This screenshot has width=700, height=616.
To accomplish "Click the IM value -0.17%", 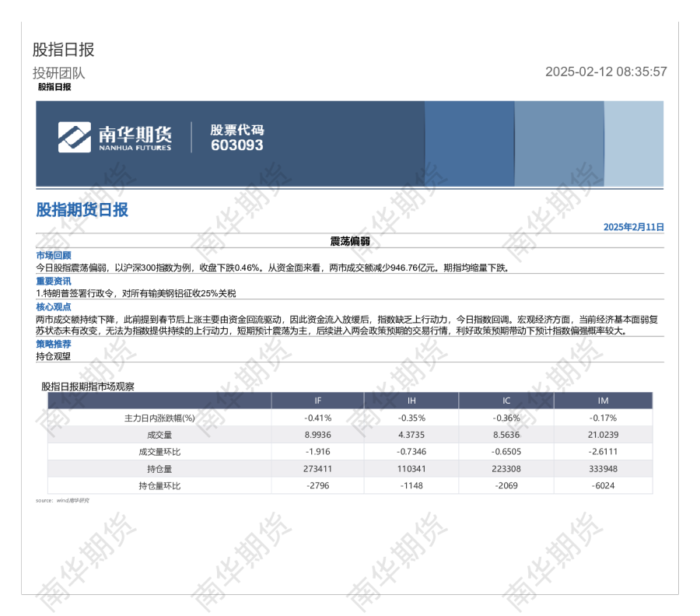I will click(x=603, y=418).
